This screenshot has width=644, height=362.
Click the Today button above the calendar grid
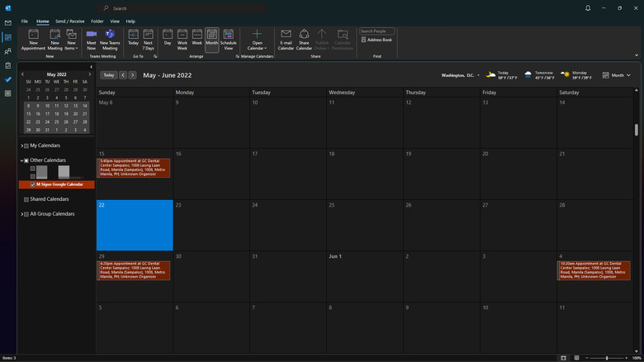109,74
